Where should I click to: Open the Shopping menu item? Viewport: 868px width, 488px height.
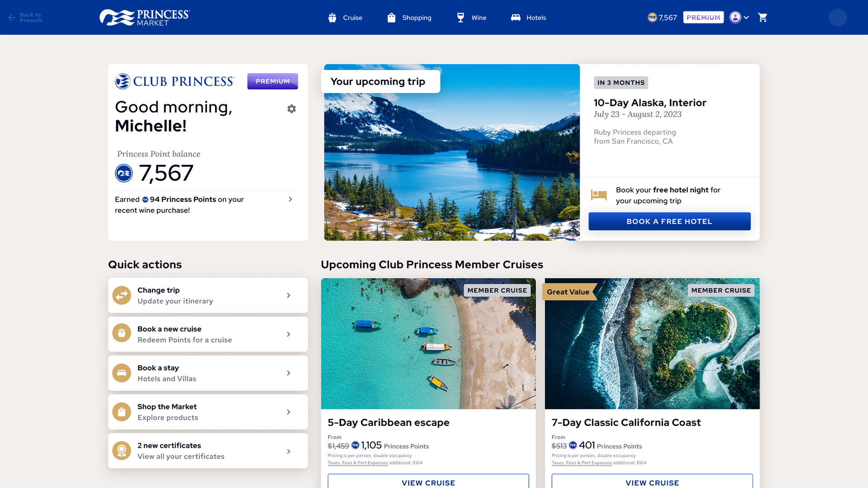coord(410,18)
